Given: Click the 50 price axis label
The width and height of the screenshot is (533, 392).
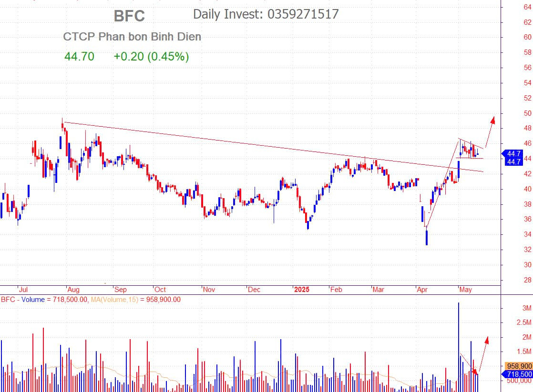Looking at the screenshot, I should tap(527, 113).
